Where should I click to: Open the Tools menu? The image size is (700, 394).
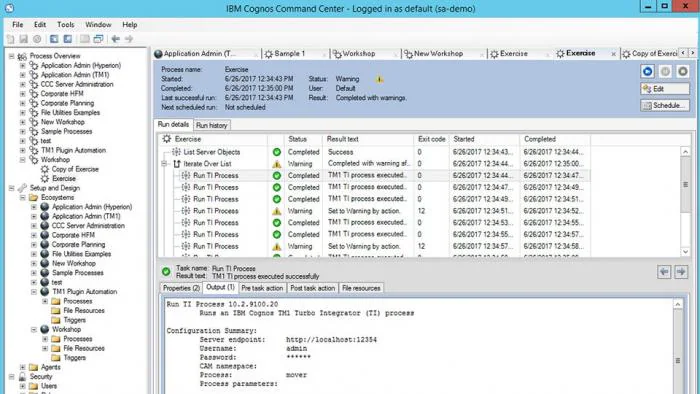click(x=66, y=25)
